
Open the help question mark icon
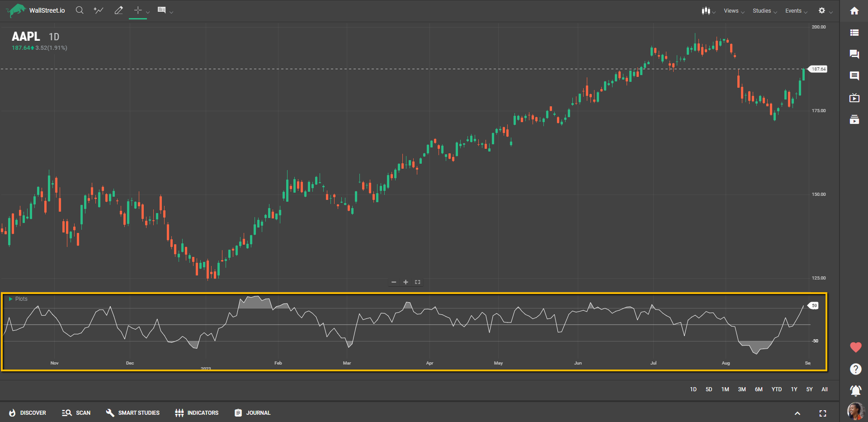coord(855,369)
